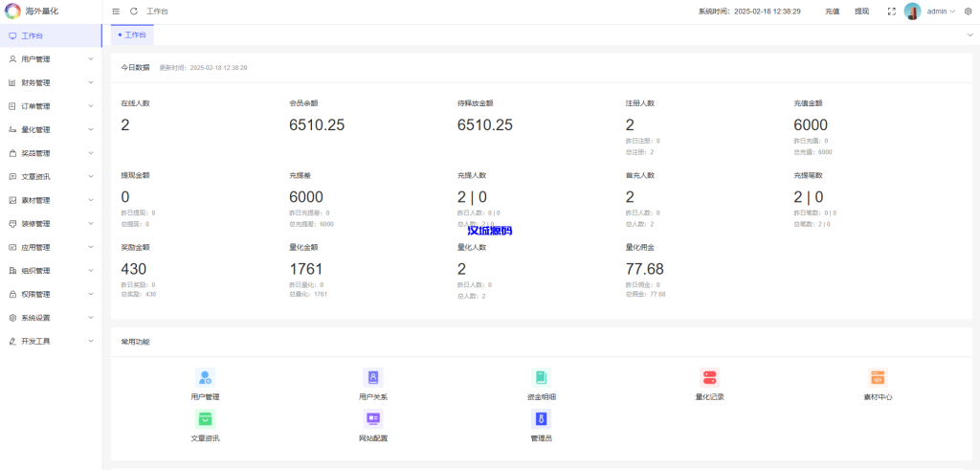Click the refresh page icon in header
This screenshot has width=980, height=470.
pos(134,11)
